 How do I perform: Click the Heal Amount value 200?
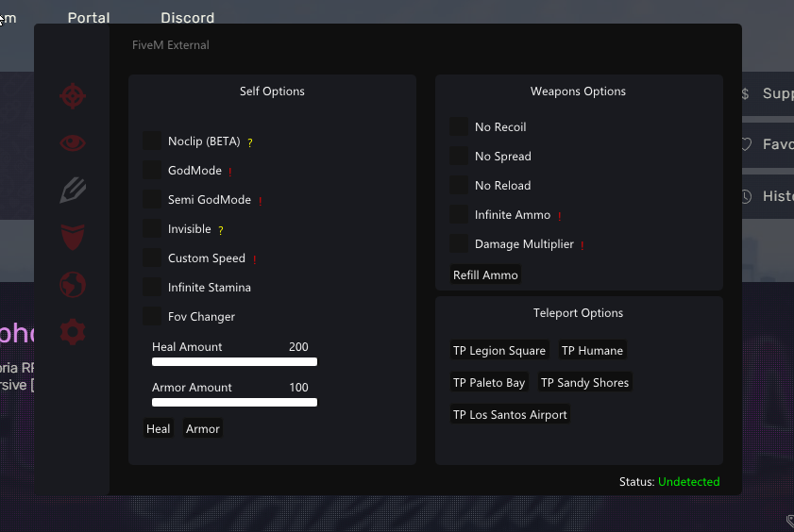click(298, 346)
